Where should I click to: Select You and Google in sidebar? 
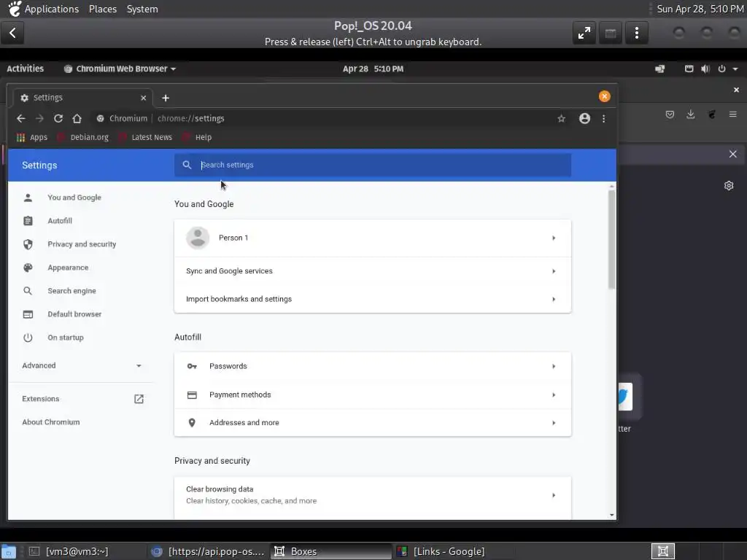tap(74, 198)
